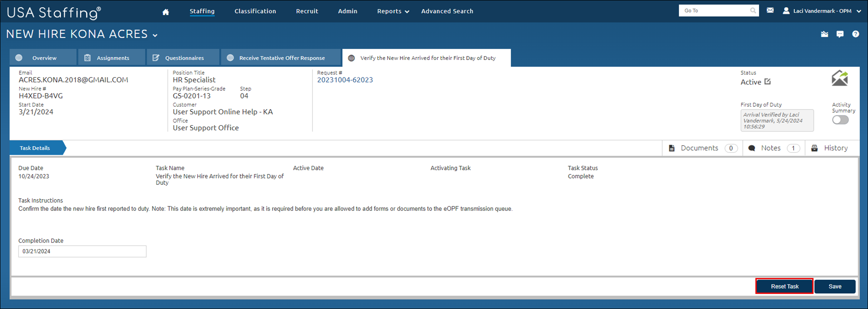
Task: Click the New Hire number H4XED-B4VG
Action: point(41,96)
